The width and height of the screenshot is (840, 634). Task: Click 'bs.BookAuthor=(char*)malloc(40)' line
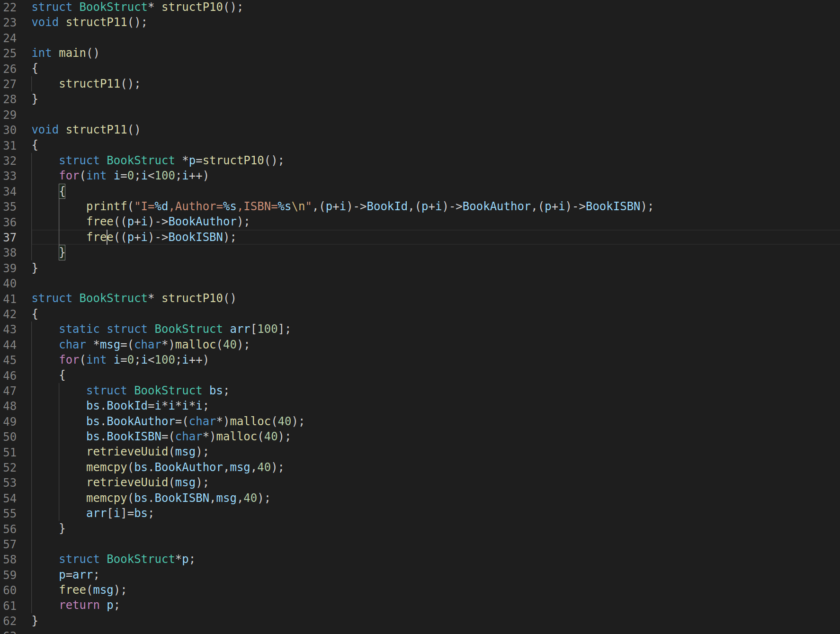pyautogui.click(x=195, y=421)
